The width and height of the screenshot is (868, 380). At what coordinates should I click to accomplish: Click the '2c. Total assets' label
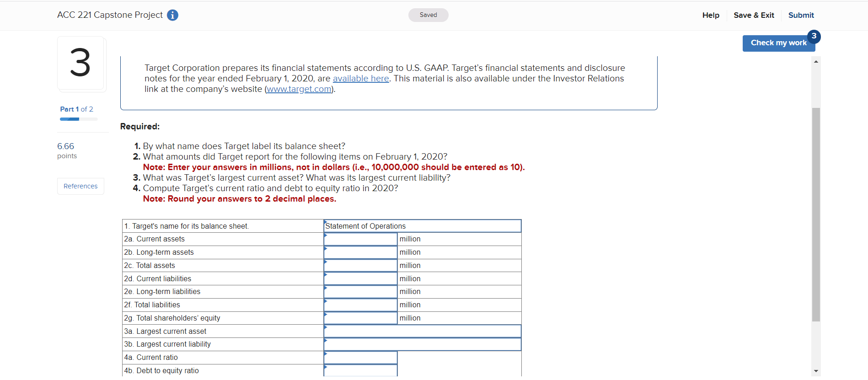point(149,266)
